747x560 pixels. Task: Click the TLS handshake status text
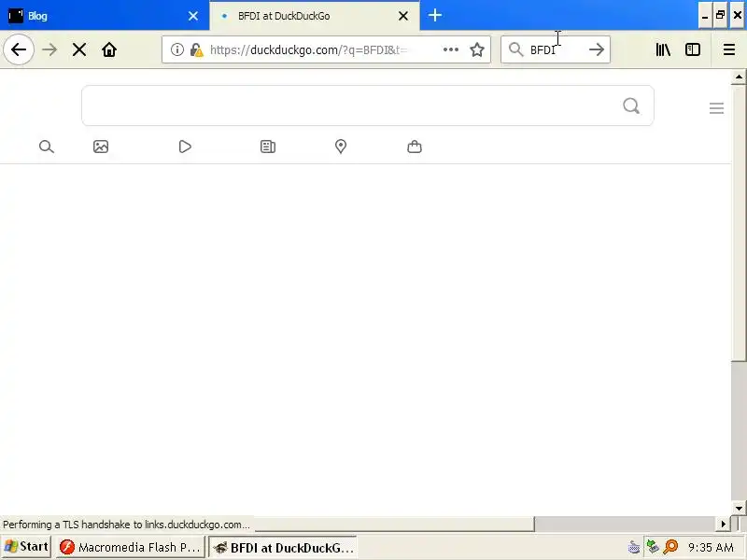[126, 525]
